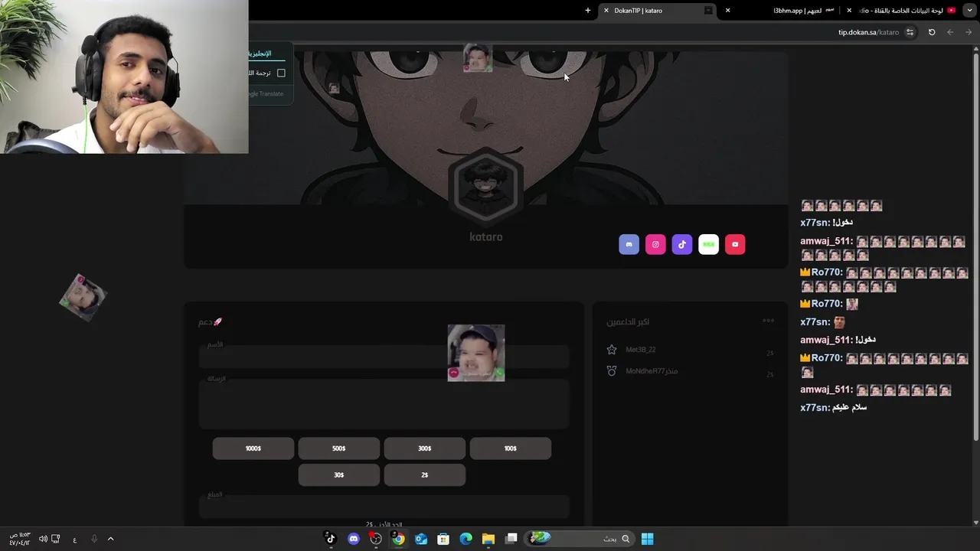980x551 pixels.
Task: Select the 300$ donation amount
Action: click(x=425, y=448)
